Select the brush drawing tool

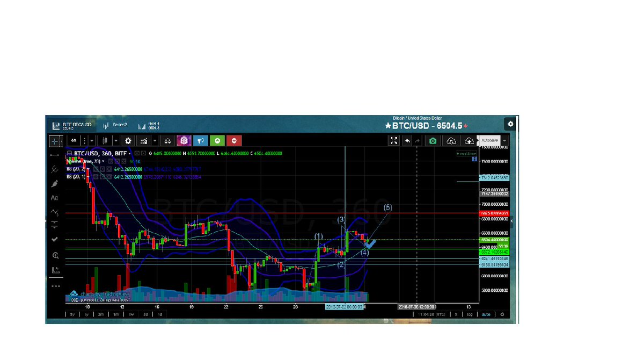[55, 183]
